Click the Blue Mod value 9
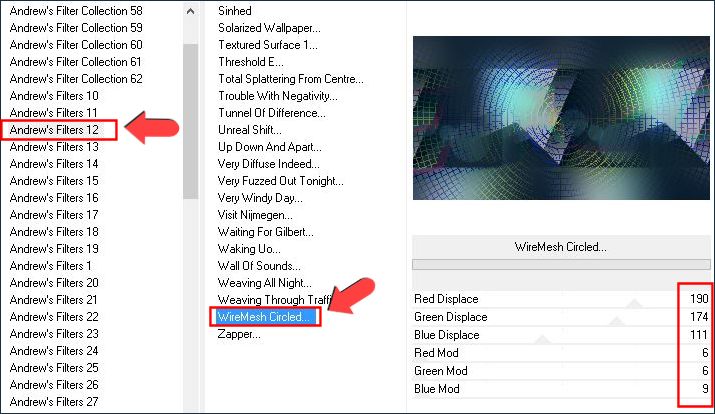The image size is (715, 414). pos(702,389)
